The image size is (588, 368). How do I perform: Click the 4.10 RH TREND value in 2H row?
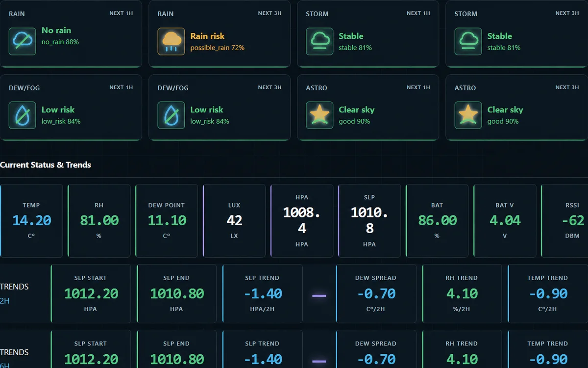tap(462, 294)
